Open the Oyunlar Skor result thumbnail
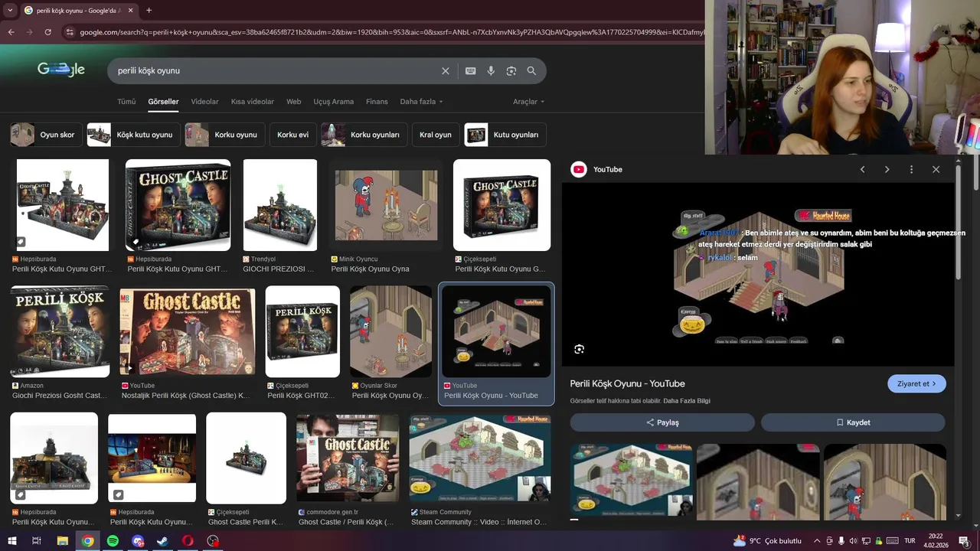Screen dimensions: 980x551 (x=390, y=331)
